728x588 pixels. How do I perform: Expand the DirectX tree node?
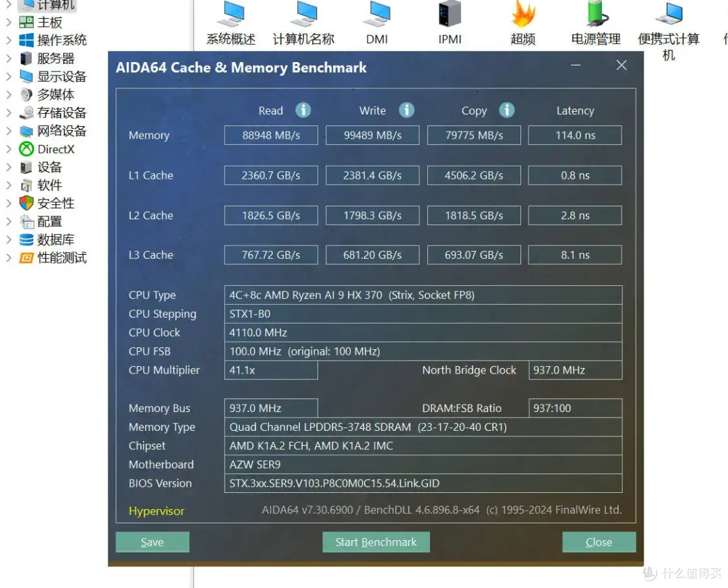point(8,149)
